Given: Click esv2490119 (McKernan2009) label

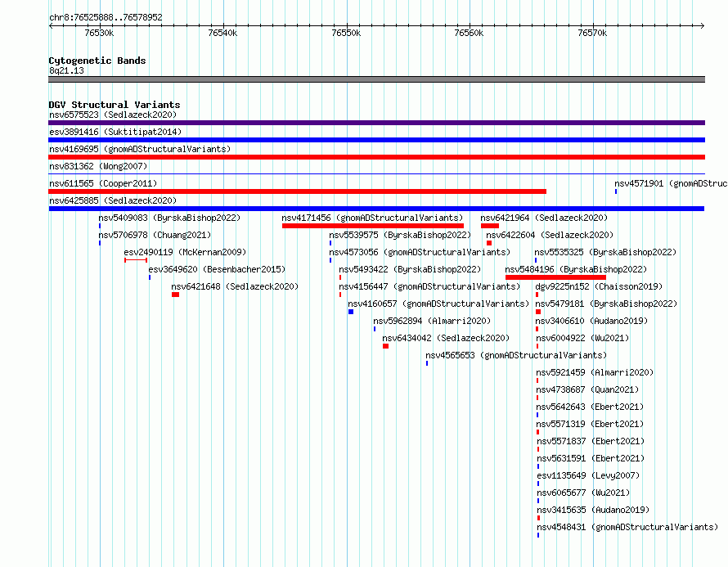Looking at the screenshot, I should coord(185,252).
